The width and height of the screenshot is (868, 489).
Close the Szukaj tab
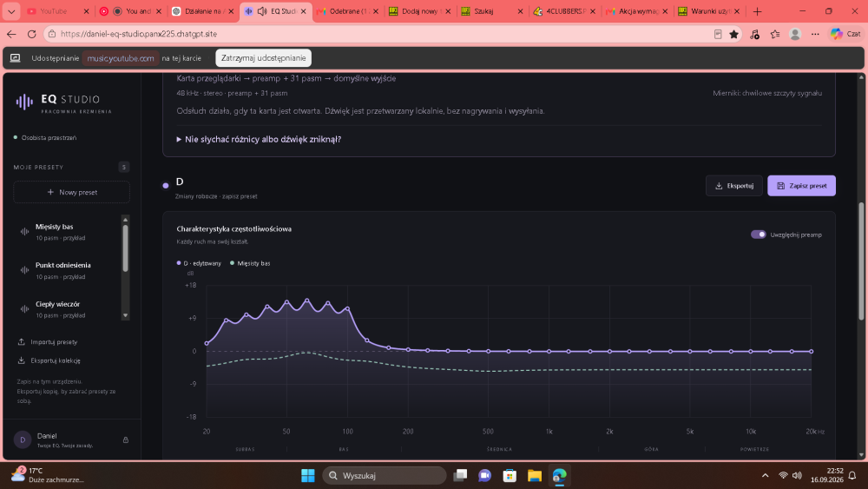tap(520, 11)
